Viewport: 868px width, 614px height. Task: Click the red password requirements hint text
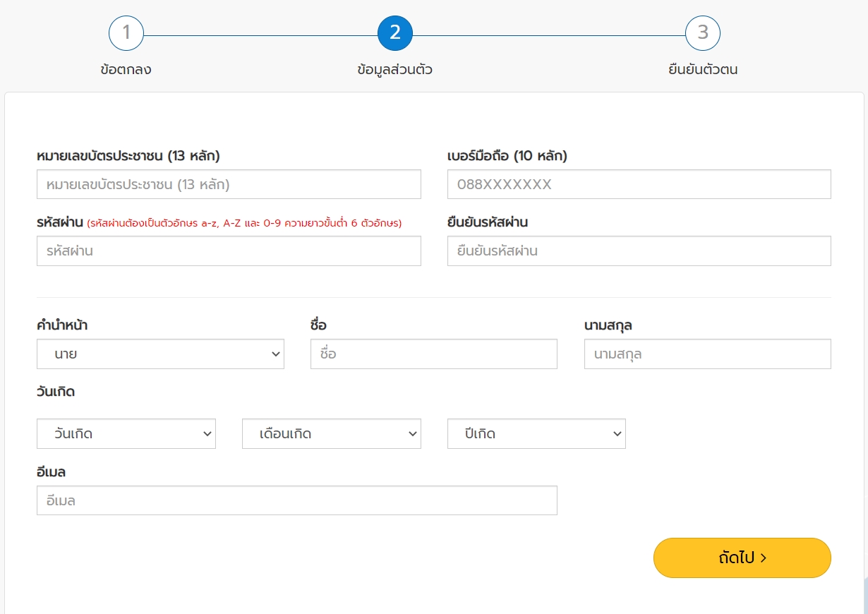(x=244, y=223)
